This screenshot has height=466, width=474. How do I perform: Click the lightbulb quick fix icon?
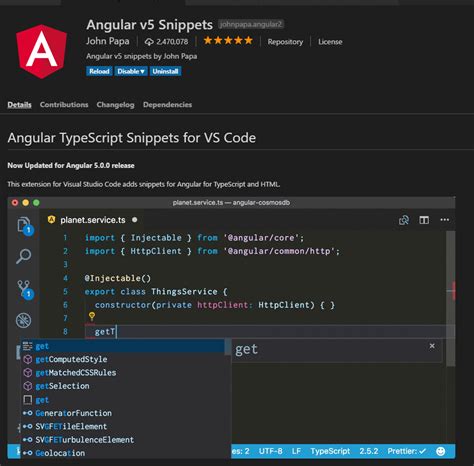[x=92, y=316]
